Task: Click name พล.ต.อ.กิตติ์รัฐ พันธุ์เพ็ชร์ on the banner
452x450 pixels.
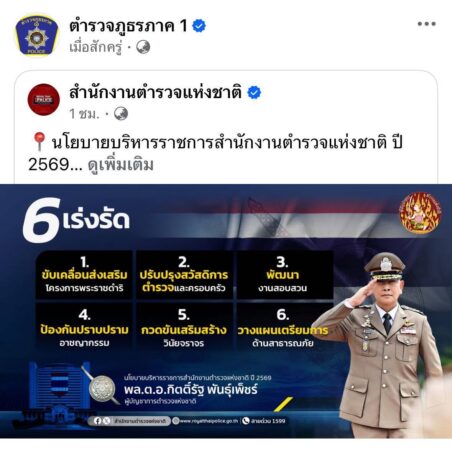Action: pyautogui.click(x=191, y=389)
